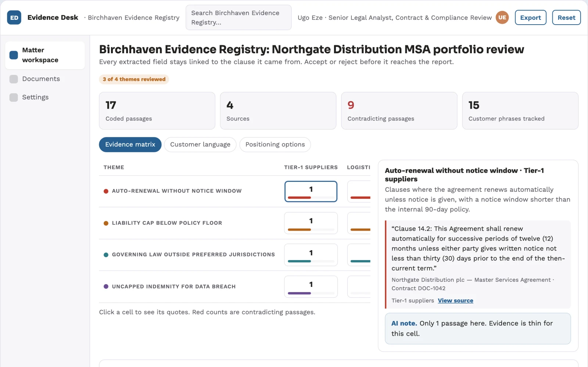Viewport: 588px width, 367px height.
Task: Select Liability cap Tier-1 suppliers cell
Action: (311, 223)
